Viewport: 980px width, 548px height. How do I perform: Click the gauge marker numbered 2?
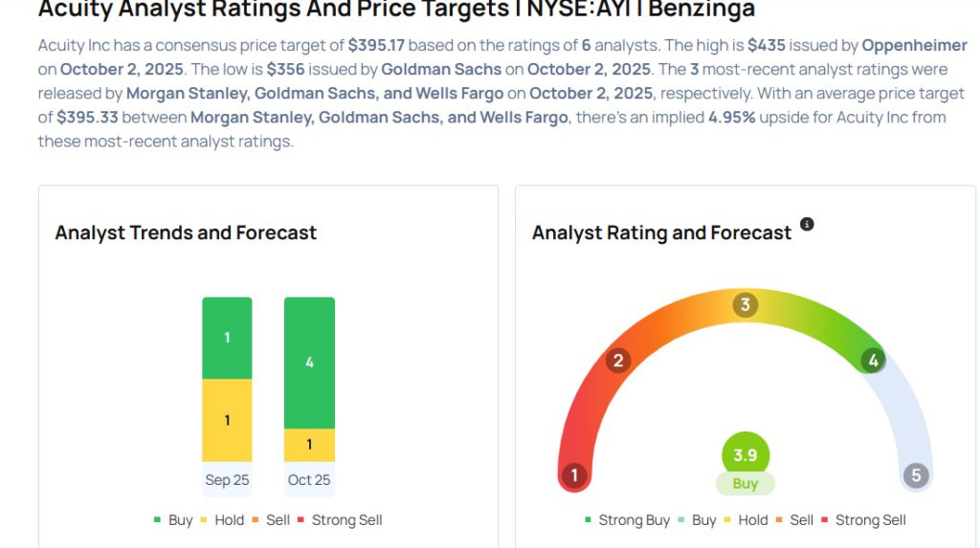pyautogui.click(x=618, y=361)
